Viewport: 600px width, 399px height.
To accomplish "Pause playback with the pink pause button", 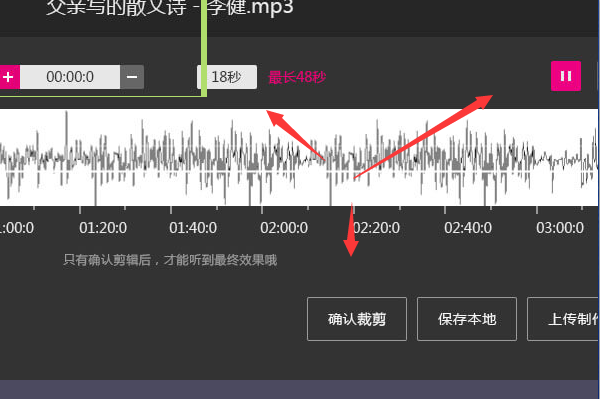I will (x=566, y=76).
